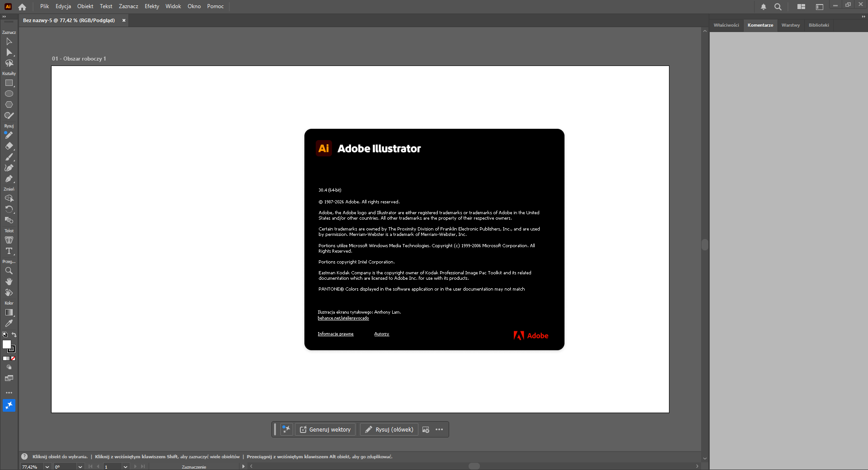This screenshot has width=868, height=470.
Task: Select the Rectangle shape tool
Action: click(9, 83)
